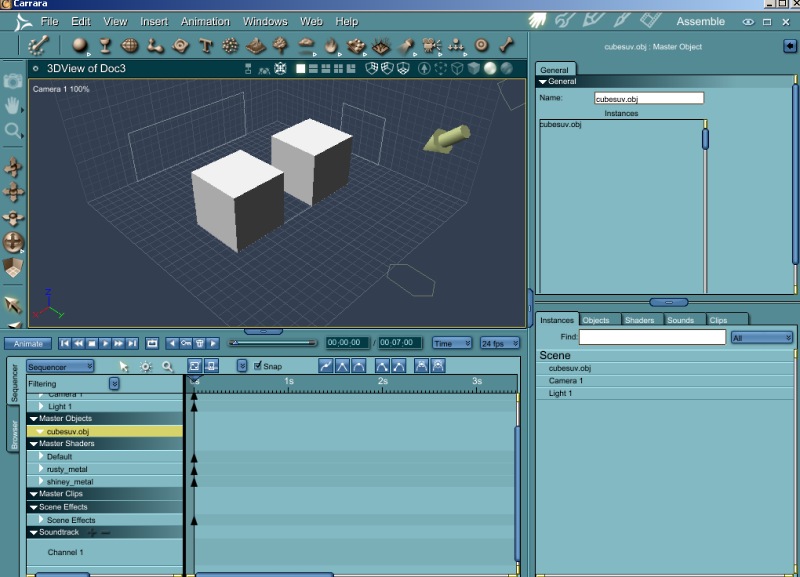Screen dimensions: 800x577
Task: Pick the fire effect primitive icon
Action: (x=331, y=45)
